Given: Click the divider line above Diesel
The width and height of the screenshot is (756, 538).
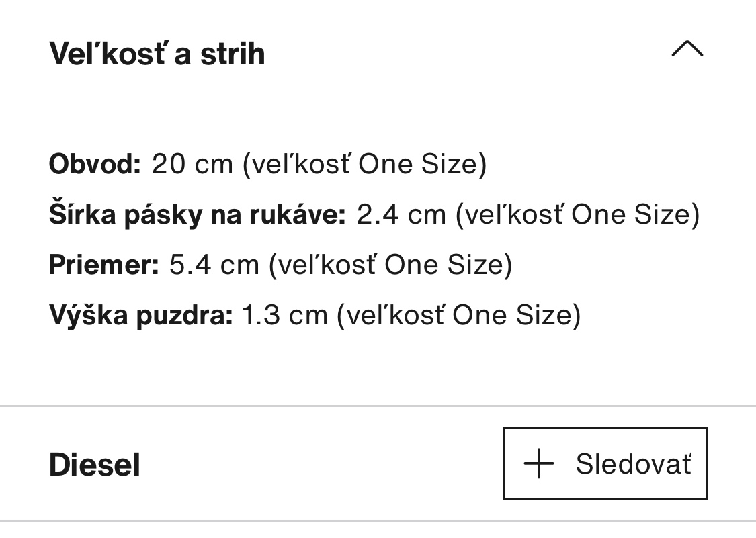Looking at the screenshot, I should pyautogui.click(x=378, y=406).
